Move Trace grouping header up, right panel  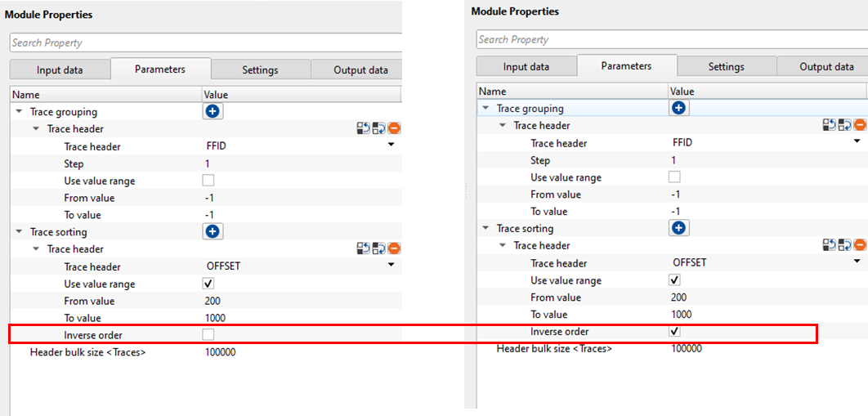pos(830,125)
